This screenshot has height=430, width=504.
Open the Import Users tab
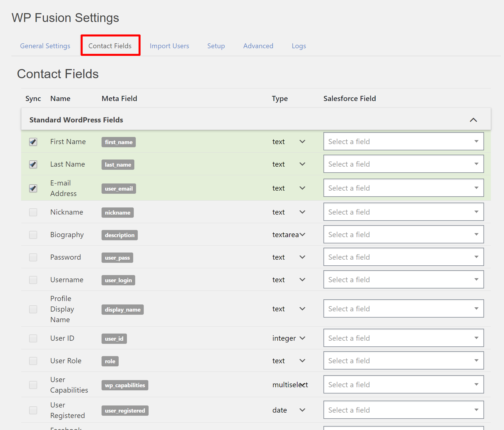(169, 46)
